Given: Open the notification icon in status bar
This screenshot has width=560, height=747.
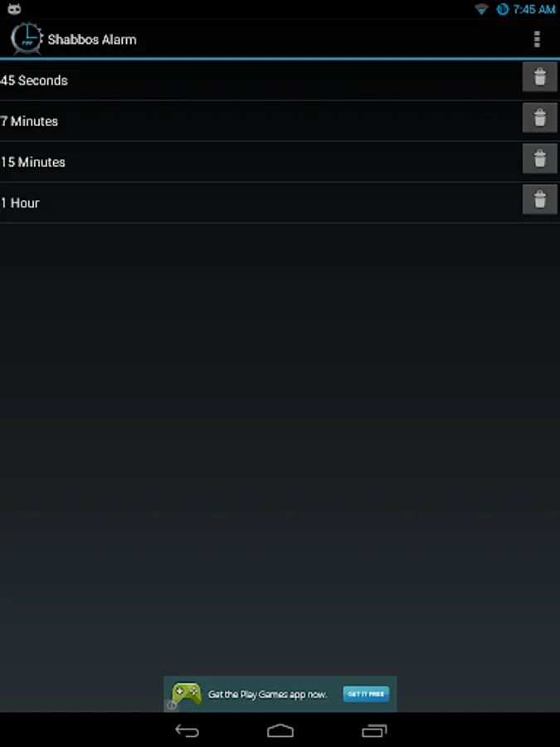Looking at the screenshot, I should (x=14, y=8).
